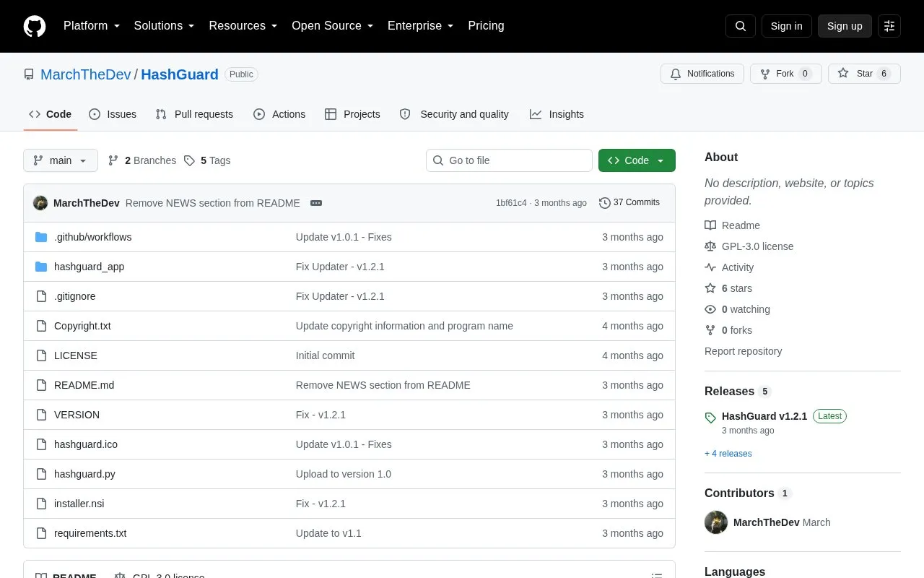Screen dimensions: 924x578
Task: Open the GitHub home logo
Action: (x=35, y=26)
